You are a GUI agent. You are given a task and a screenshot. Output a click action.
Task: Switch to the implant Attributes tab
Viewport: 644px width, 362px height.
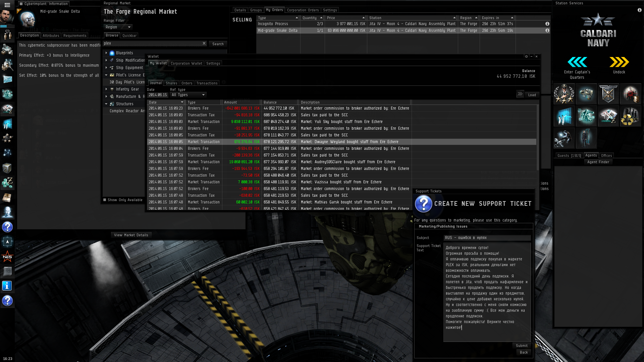(x=51, y=36)
